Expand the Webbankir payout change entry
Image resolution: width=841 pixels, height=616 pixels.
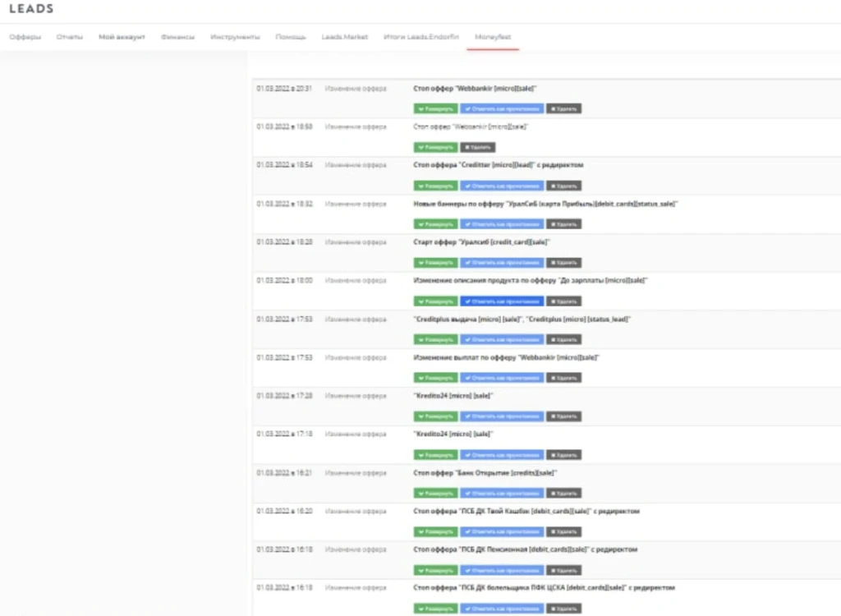[435, 378]
